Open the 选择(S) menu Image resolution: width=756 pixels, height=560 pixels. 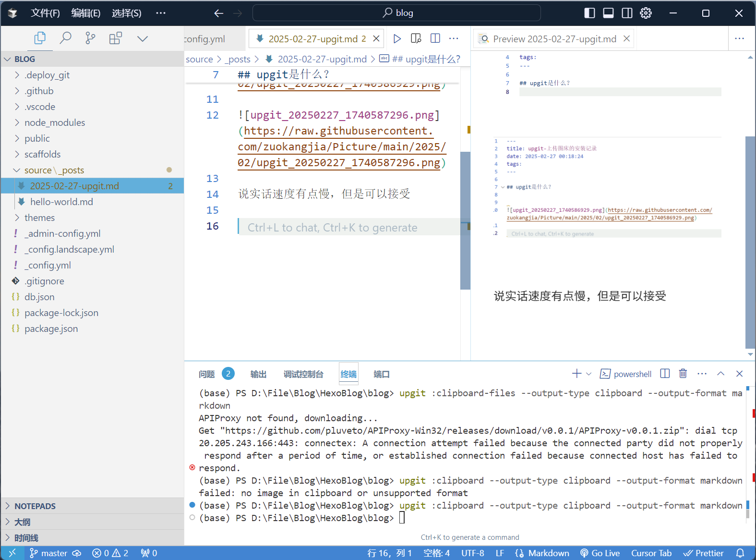click(x=127, y=13)
